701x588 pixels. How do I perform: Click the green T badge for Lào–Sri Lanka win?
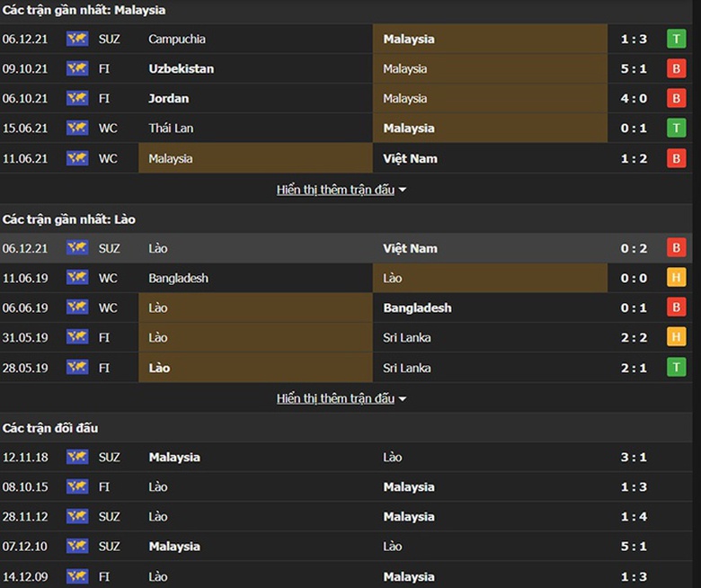click(676, 367)
